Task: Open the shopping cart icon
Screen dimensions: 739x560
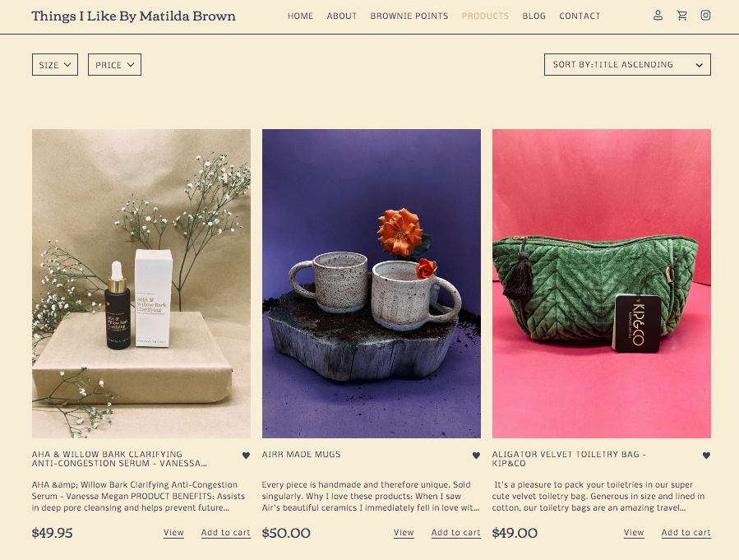Action: [681, 16]
